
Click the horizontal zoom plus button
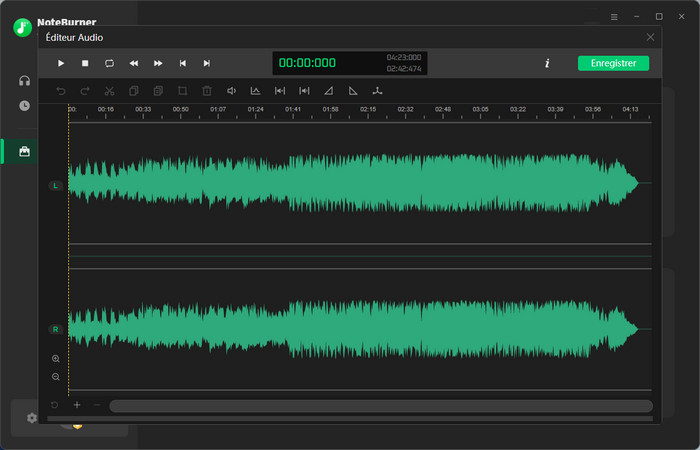click(x=77, y=406)
